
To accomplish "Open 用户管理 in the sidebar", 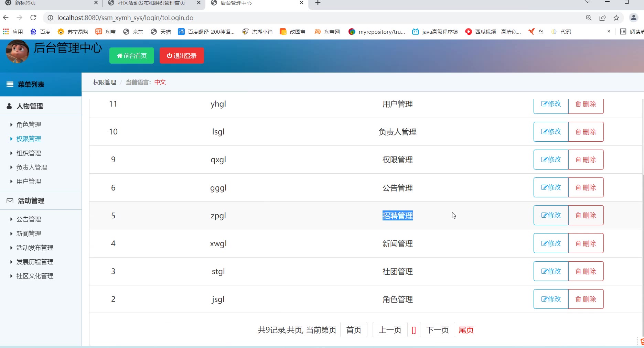I will (29, 182).
